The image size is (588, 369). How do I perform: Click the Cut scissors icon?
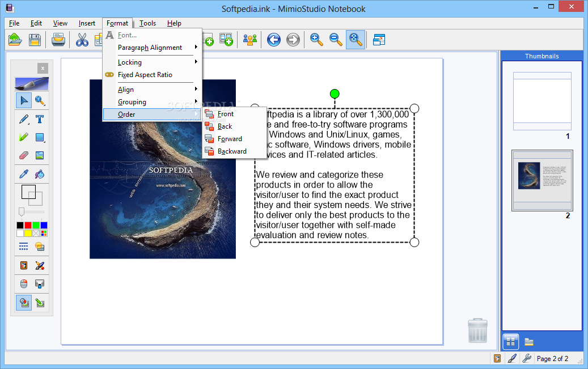pos(82,39)
